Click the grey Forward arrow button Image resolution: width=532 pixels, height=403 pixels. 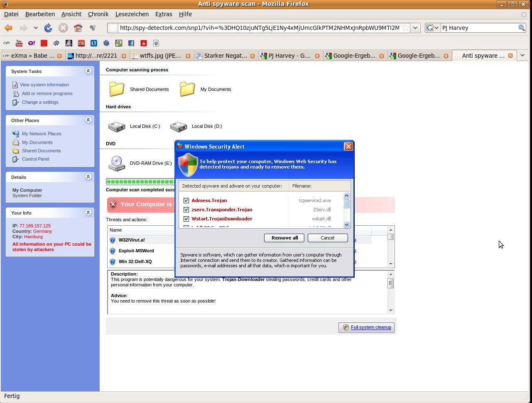click(x=24, y=28)
